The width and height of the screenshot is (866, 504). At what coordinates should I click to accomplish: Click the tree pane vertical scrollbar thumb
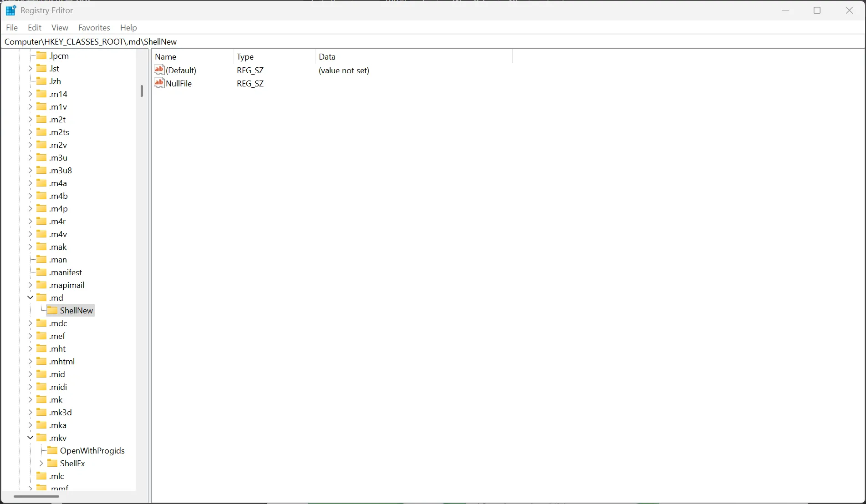click(x=142, y=91)
